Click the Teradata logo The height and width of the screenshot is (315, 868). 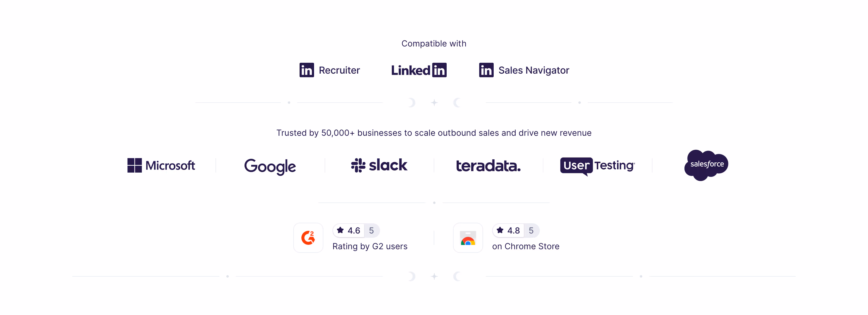pos(488,166)
